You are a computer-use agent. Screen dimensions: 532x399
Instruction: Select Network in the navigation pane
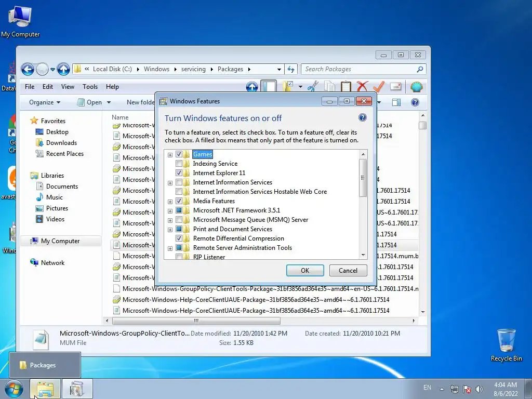pos(52,262)
